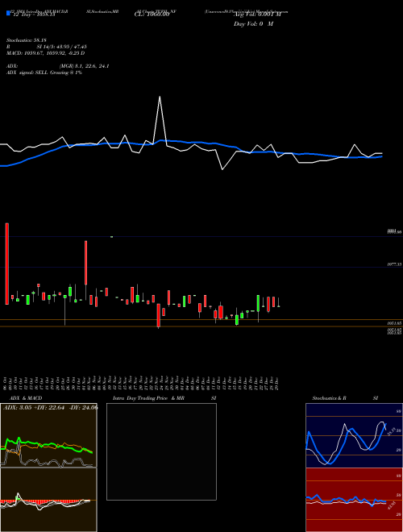Screen dimensions: 403x532
Task: Click the 'Intra Day Trading Price & MR' title
Action: [x=148, y=398]
